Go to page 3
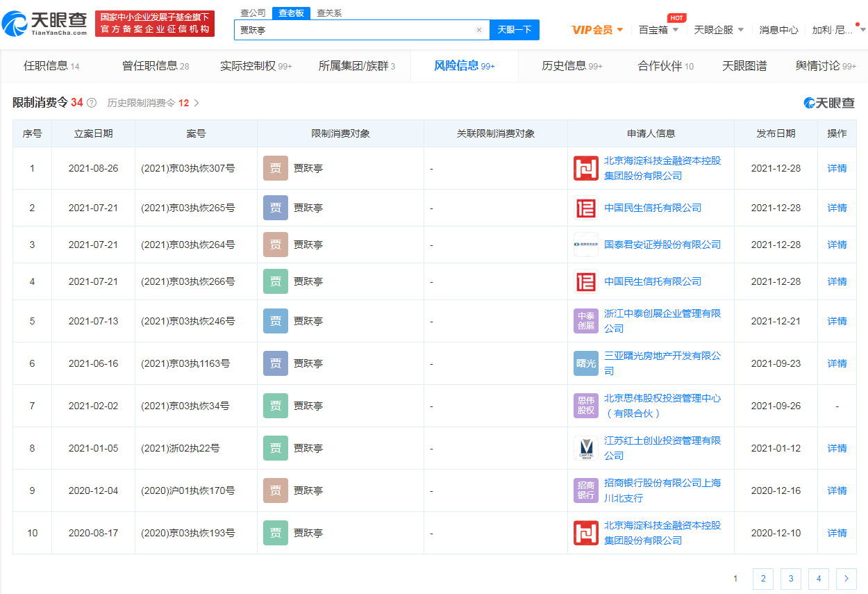This screenshot has width=868, height=594. [x=791, y=578]
